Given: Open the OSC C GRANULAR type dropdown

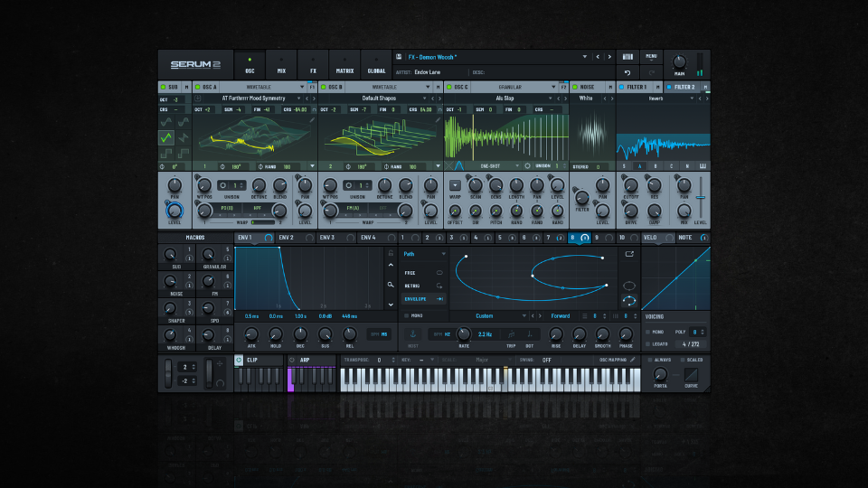Looking at the screenshot, I should [x=514, y=87].
